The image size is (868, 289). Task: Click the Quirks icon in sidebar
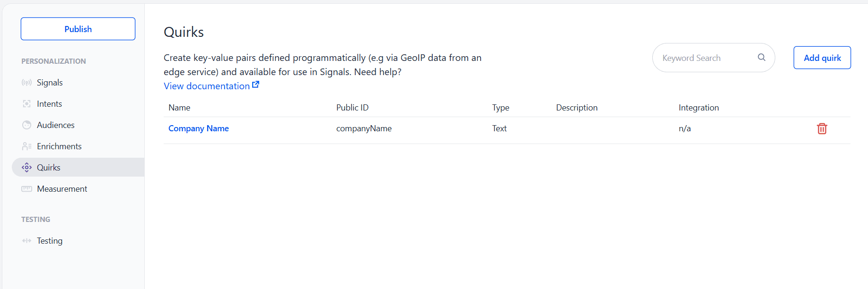(26, 167)
